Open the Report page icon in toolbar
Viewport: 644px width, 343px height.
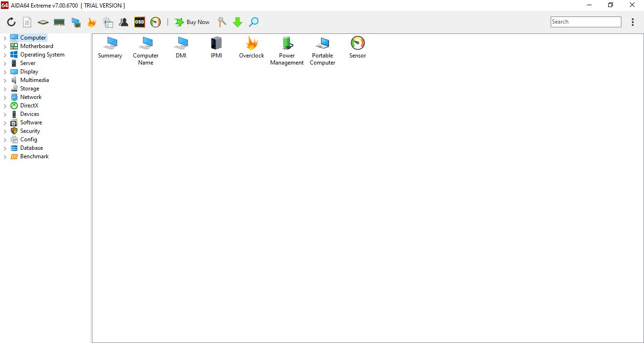pyautogui.click(x=27, y=22)
